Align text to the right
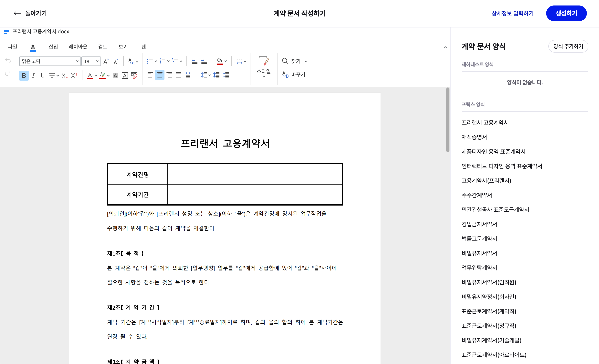 [x=169, y=75]
